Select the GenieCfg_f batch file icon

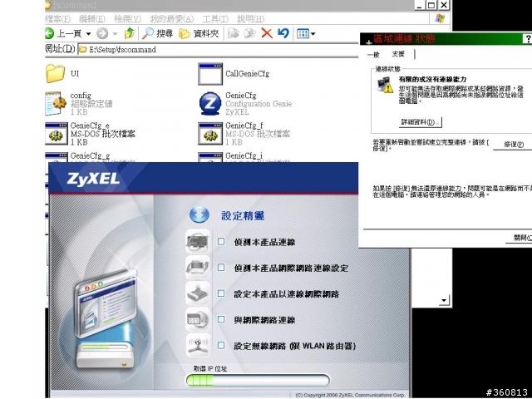tap(210, 134)
